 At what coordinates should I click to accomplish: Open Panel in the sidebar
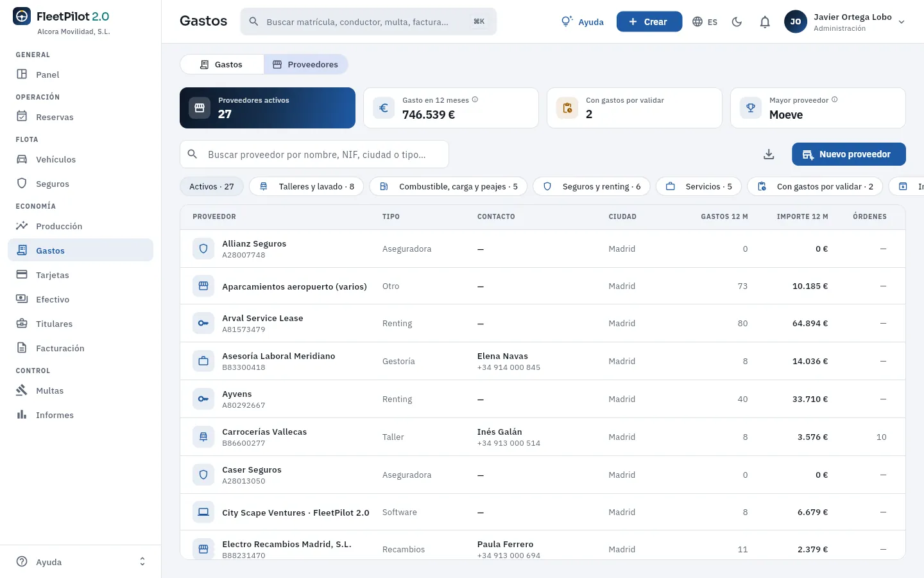pyautogui.click(x=80, y=74)
